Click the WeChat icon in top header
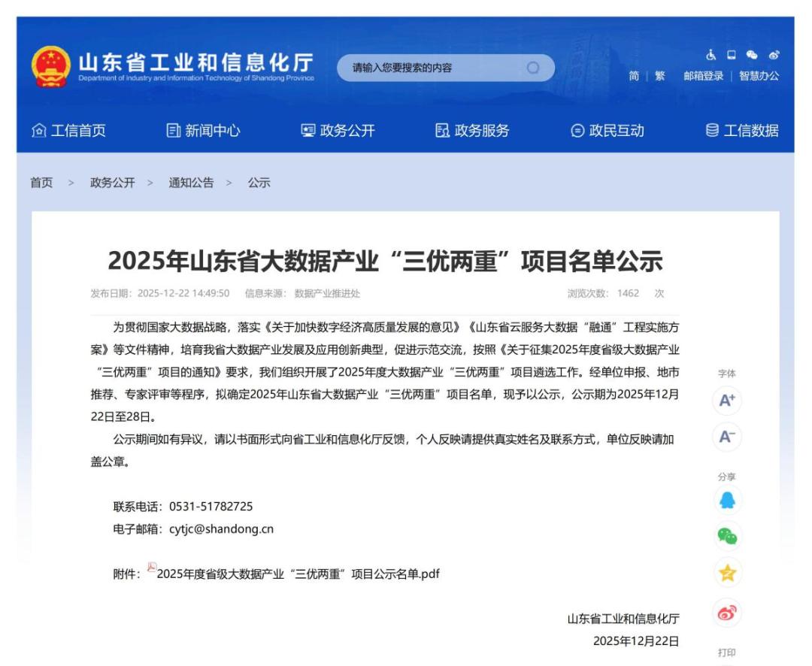The height and width of the screenshot is (666, 812). 751,55
